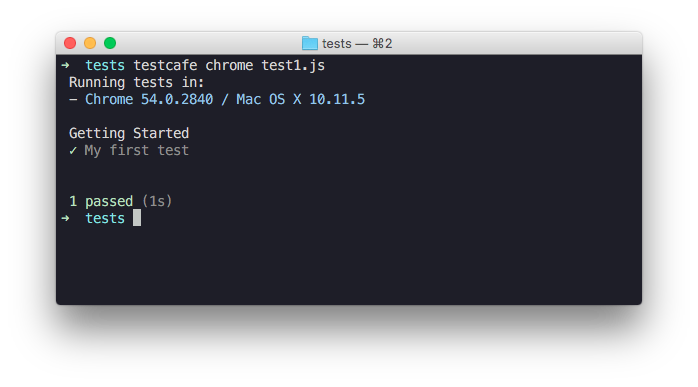Click the red close window button

click(x=70, y=43)
